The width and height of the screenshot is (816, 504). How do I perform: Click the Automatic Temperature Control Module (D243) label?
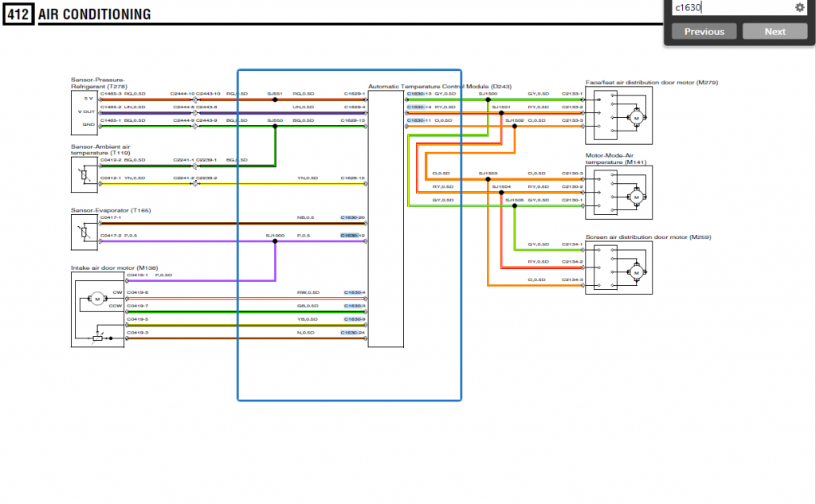(440, 86)
